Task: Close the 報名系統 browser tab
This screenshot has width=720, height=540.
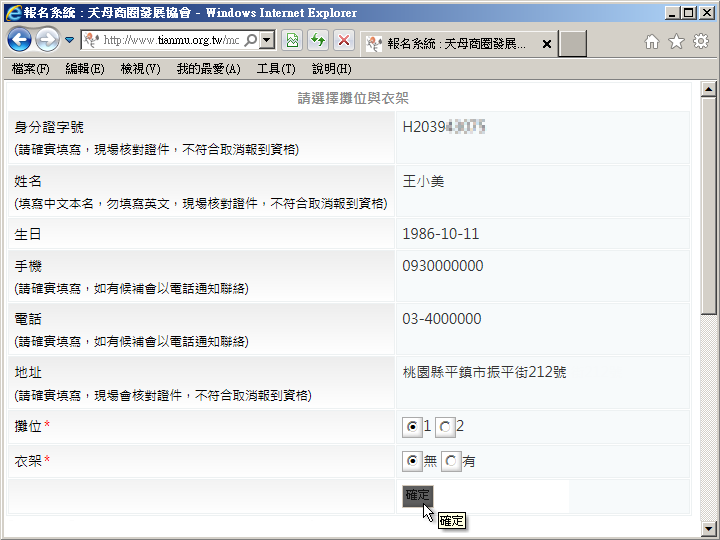Action: (x=547, y=44)
